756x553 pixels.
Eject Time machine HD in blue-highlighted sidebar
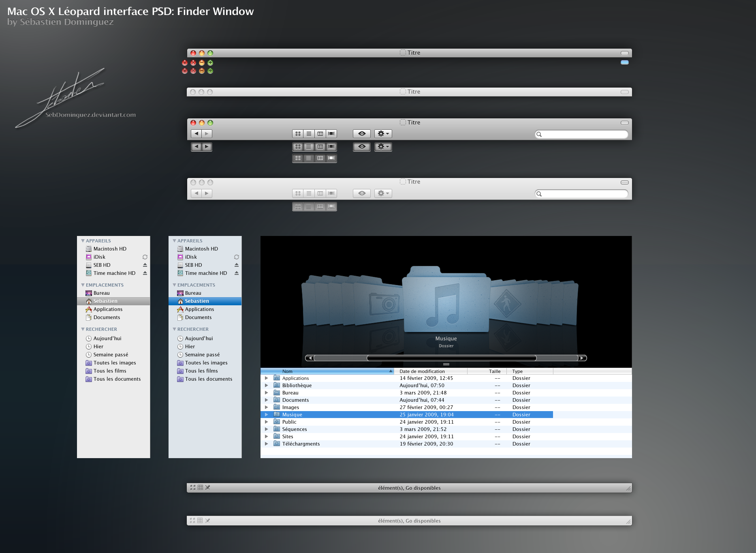(x=237, y=273)
